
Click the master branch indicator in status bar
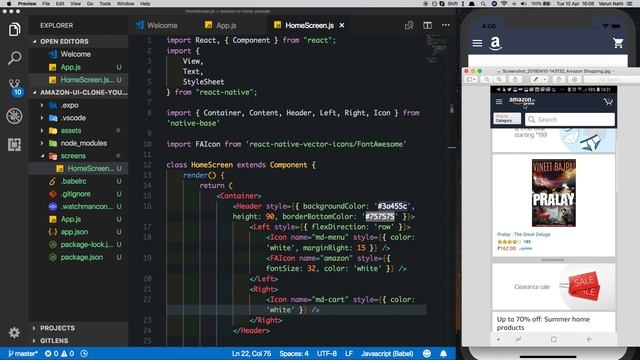23,353
